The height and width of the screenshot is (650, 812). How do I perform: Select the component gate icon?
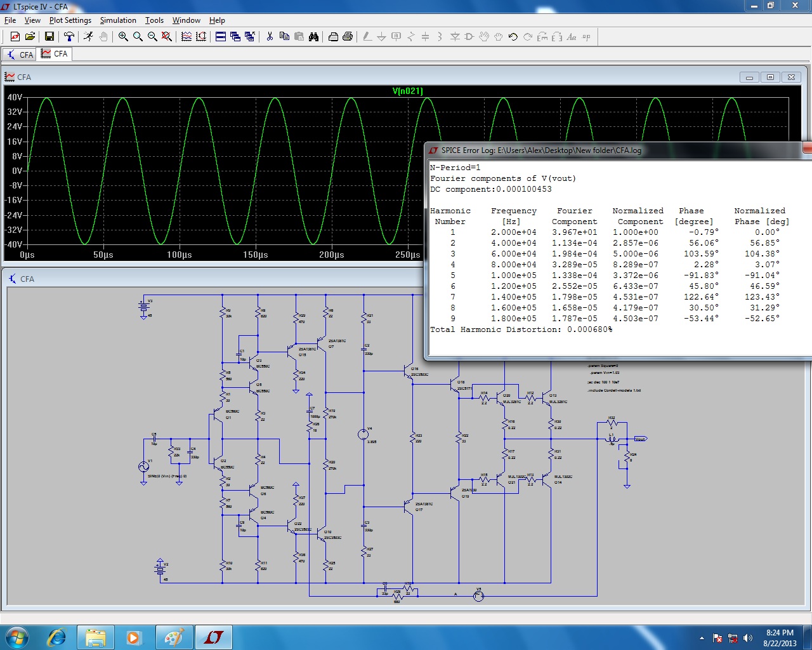click(x=469, y=37)
